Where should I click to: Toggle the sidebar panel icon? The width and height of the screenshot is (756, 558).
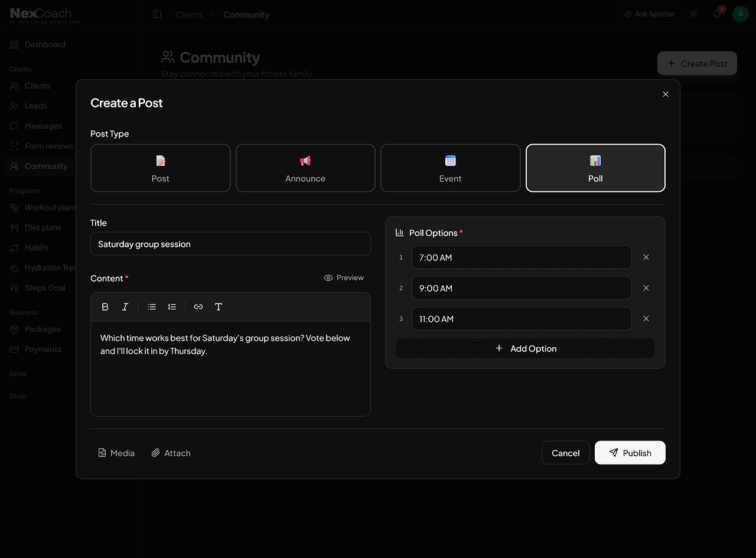pyautogui.click(x=157, y=14)
